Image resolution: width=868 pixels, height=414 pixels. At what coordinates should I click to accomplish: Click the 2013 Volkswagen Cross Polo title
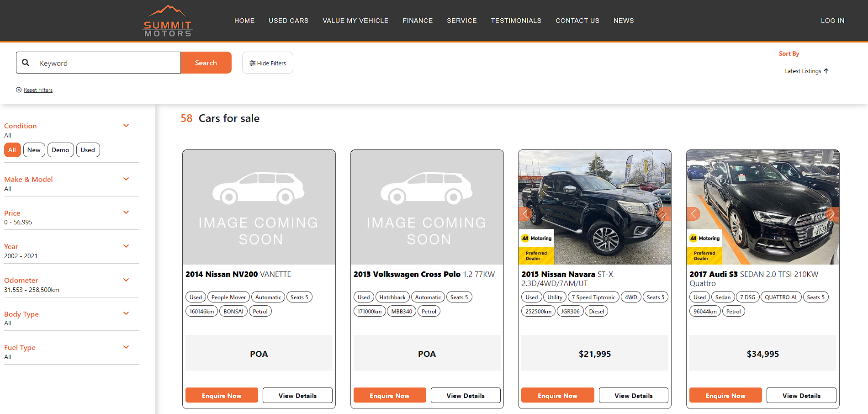tap(424, 274)
